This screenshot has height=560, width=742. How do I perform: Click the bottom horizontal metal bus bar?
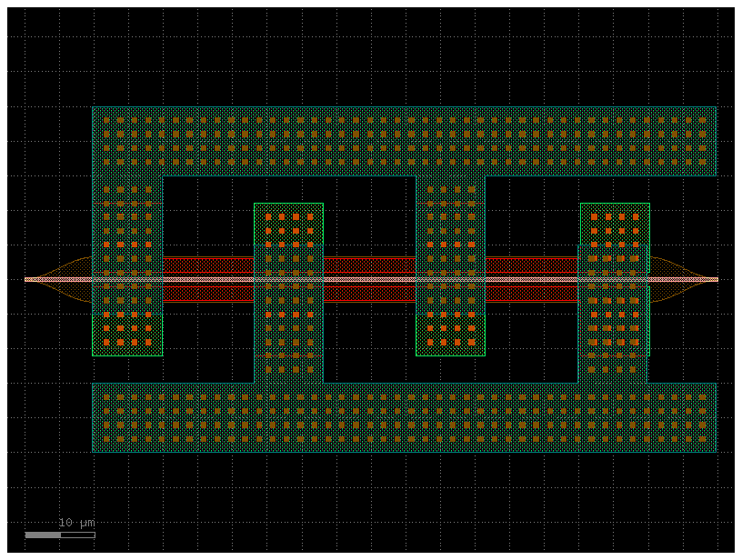tap(404, 417)
